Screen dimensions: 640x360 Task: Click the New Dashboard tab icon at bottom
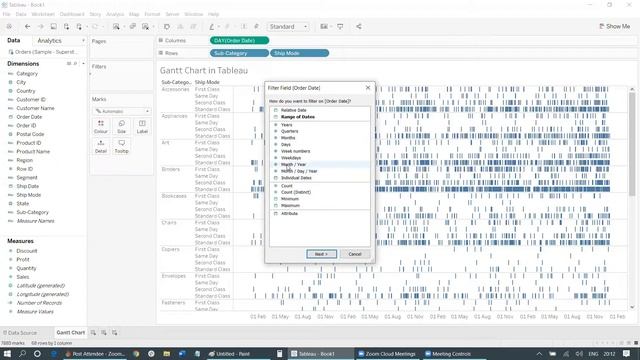pos(104,333)
